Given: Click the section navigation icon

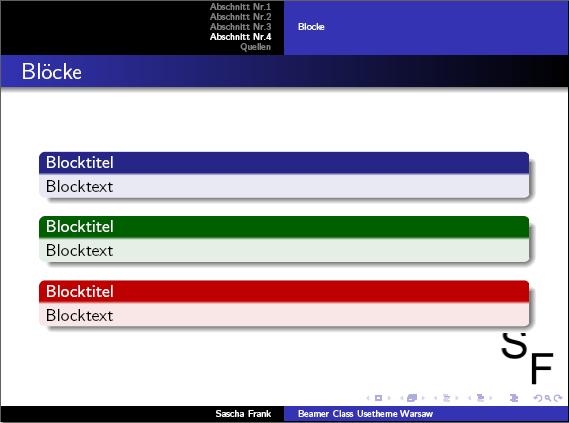Looking at the screenshot, I should click(480, 398).
